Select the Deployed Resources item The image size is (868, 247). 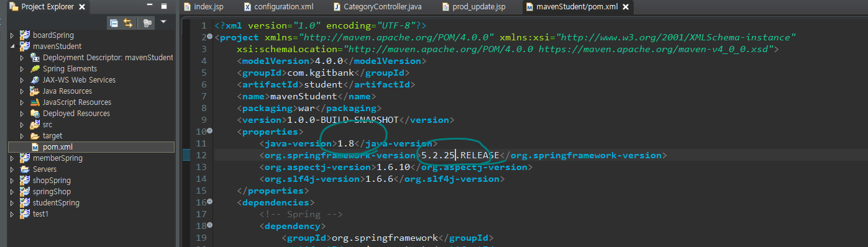pyautogui.click(x=76, y=114)
